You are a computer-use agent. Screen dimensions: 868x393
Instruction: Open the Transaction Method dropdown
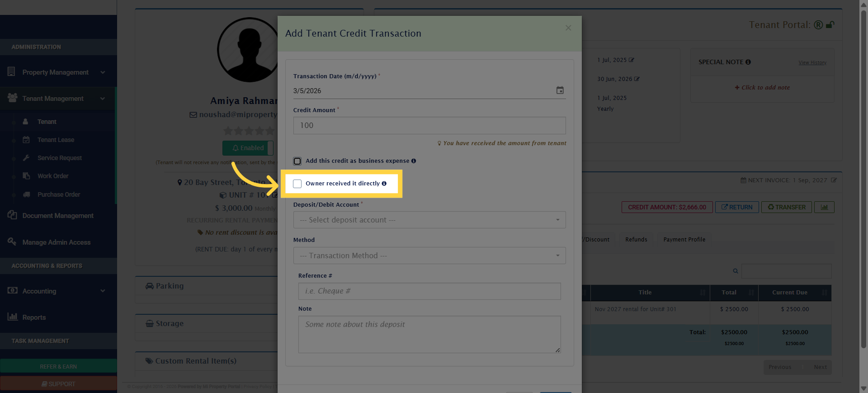coord(429,256)
